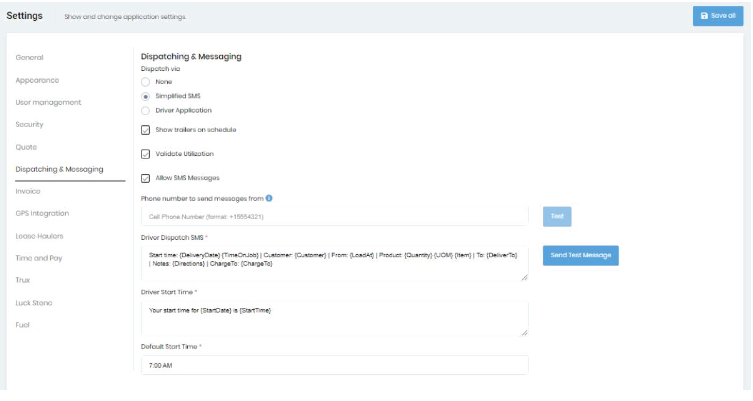
Task: Select the Simplified SMS radio option
Action: [146, 96]
